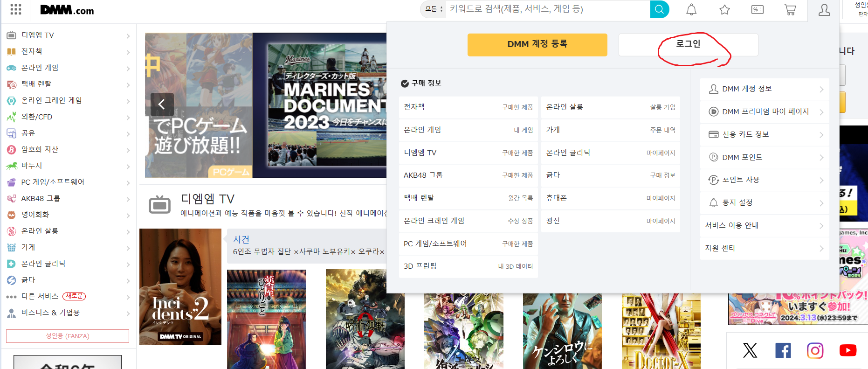
Task: Open 택배 렌탈 월간 목록 link
Action: [468, 198]
